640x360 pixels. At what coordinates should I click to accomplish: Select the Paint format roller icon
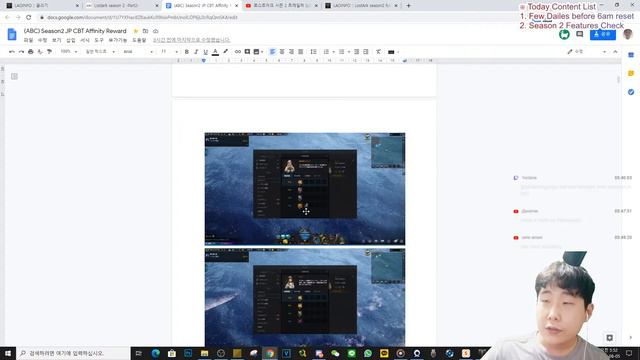[x=49, y=52]
